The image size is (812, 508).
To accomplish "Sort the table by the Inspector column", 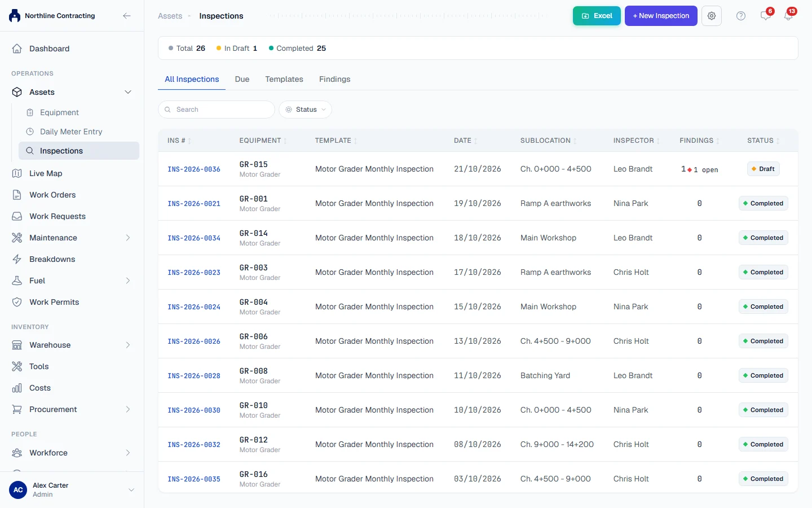I will pos(637,141).
